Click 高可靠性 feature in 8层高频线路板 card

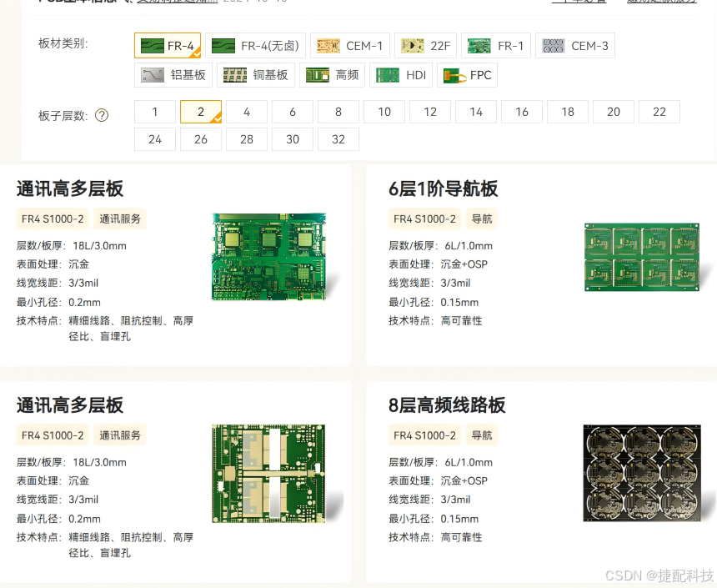click(461, 537)
